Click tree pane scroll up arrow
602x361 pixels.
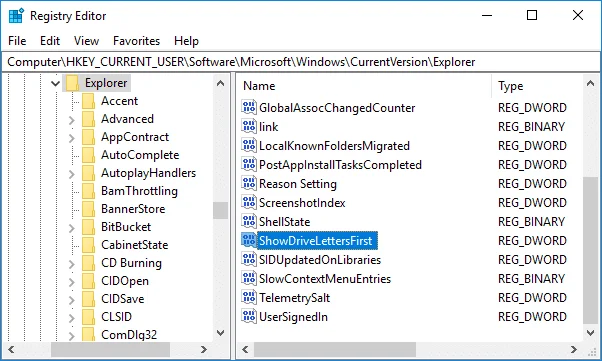click(x=220, y=83)
